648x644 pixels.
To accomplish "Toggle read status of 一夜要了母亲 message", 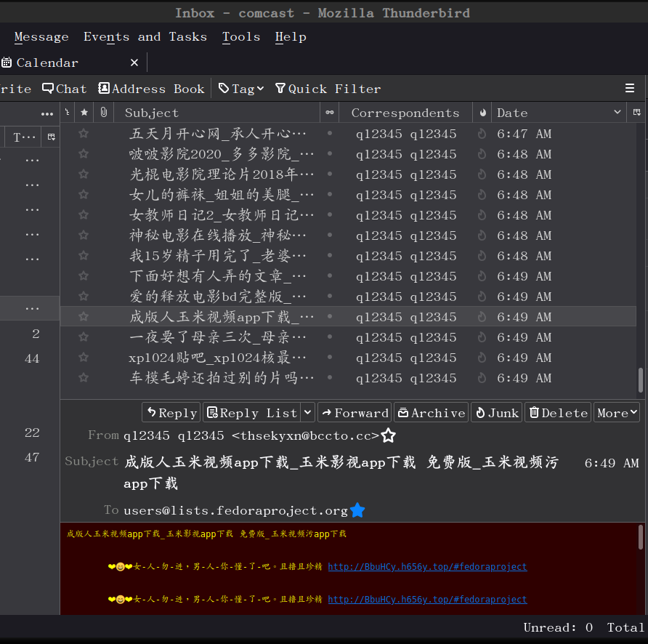I will (x=329, y=337).
